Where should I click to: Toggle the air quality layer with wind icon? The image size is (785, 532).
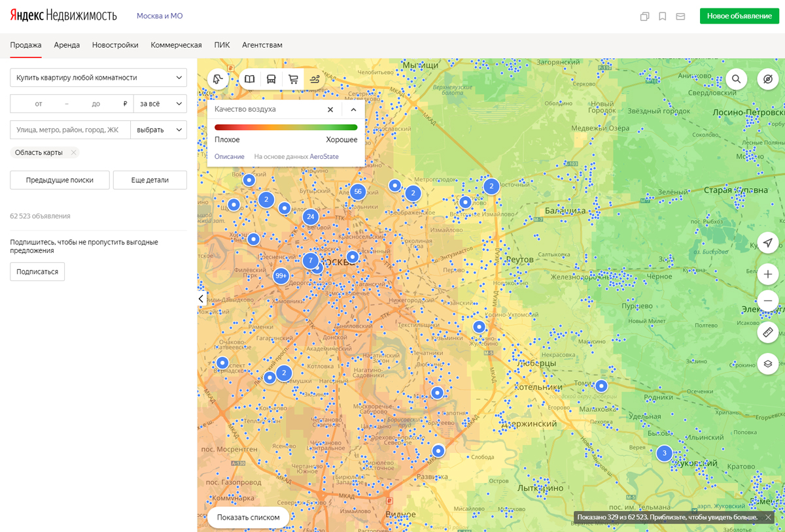(x=315, y=79)
